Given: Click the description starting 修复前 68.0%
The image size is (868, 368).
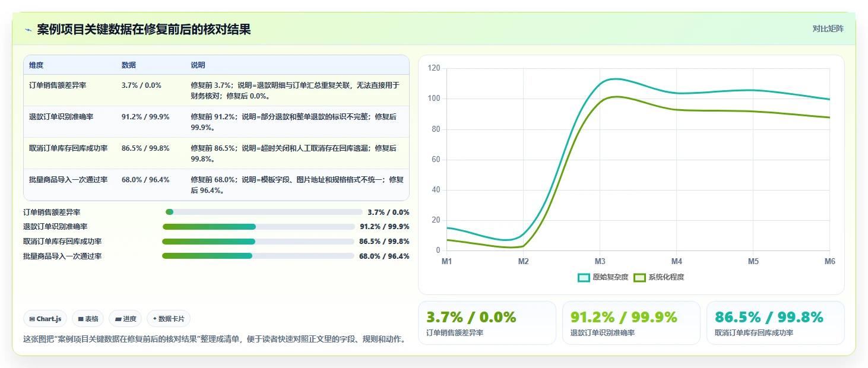Looking at the screenshot, I should 297,185.
